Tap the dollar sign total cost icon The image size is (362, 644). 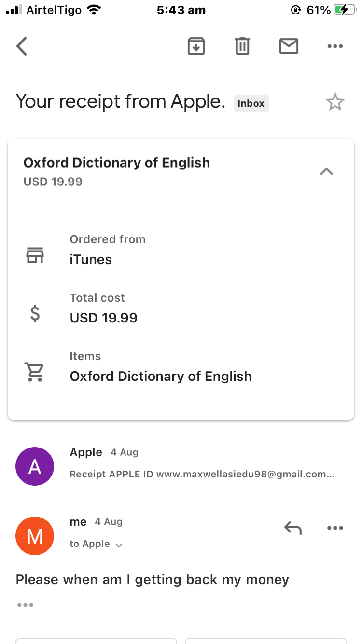coord(35,314)
